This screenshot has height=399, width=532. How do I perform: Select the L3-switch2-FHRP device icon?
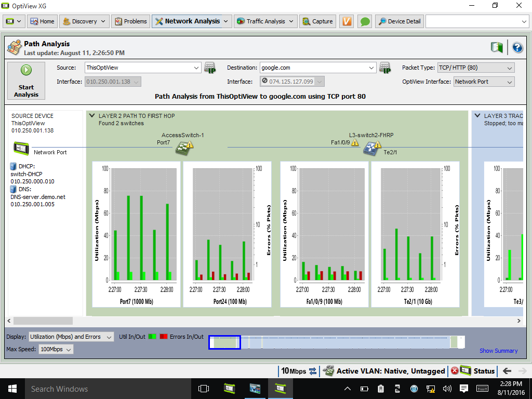pos(370,149)
